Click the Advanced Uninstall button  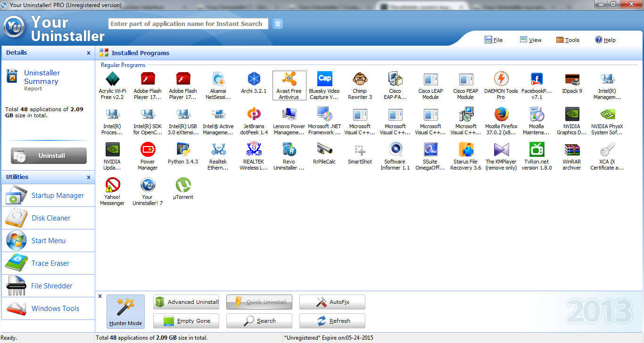[x=186, y=302]
